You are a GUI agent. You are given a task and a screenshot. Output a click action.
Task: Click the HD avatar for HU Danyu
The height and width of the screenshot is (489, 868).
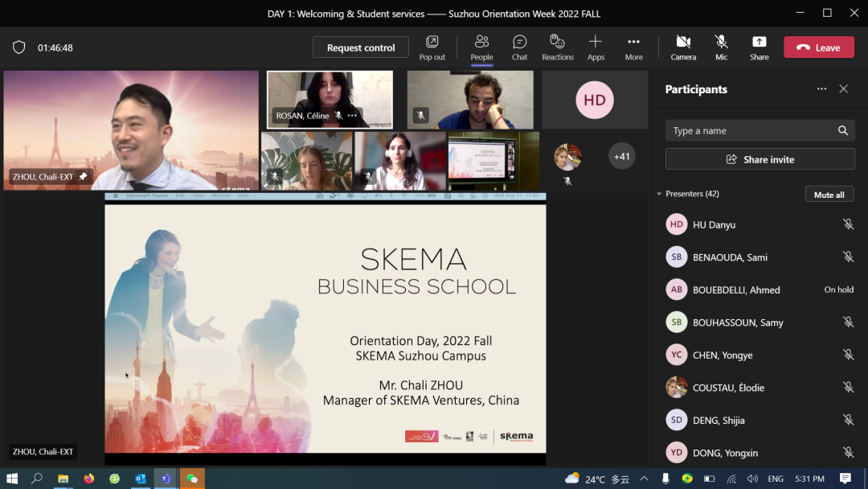tap(677, 224)
